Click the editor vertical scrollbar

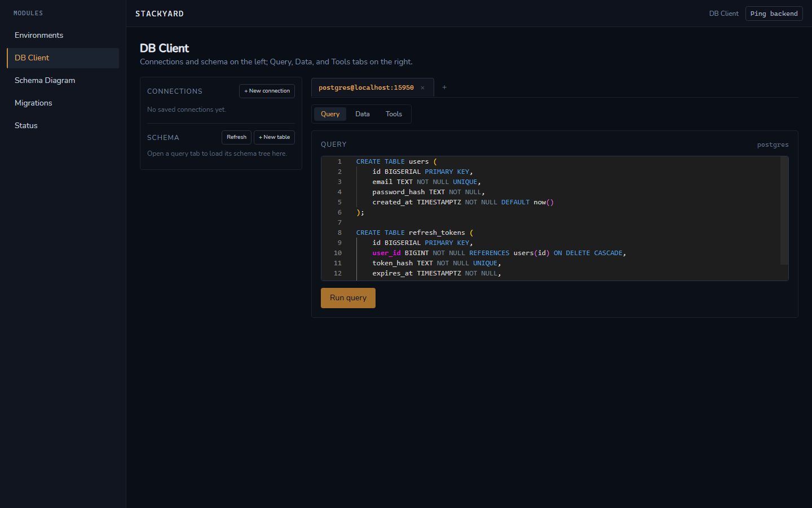point(784,211)
